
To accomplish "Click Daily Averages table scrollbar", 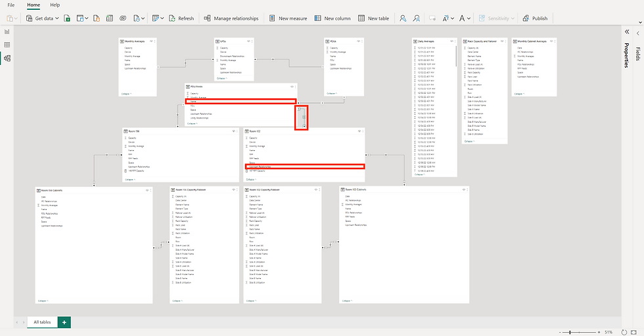I will tap(456, 56).
